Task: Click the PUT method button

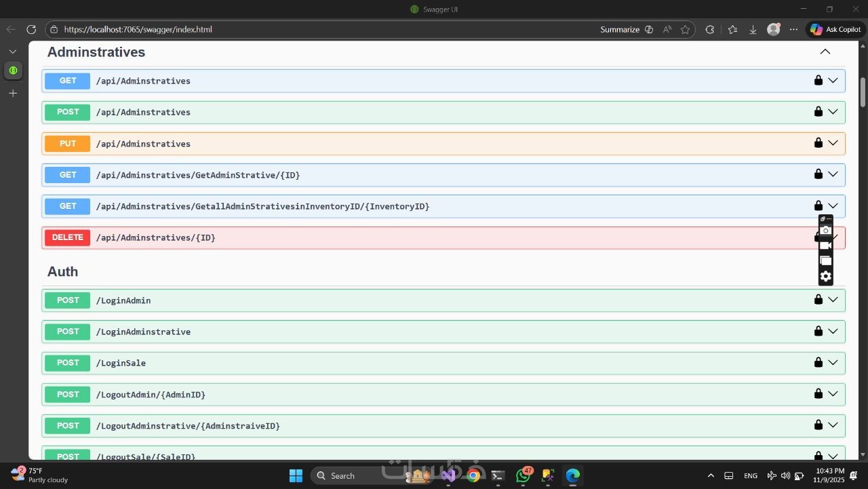Action: coord(68,144)
